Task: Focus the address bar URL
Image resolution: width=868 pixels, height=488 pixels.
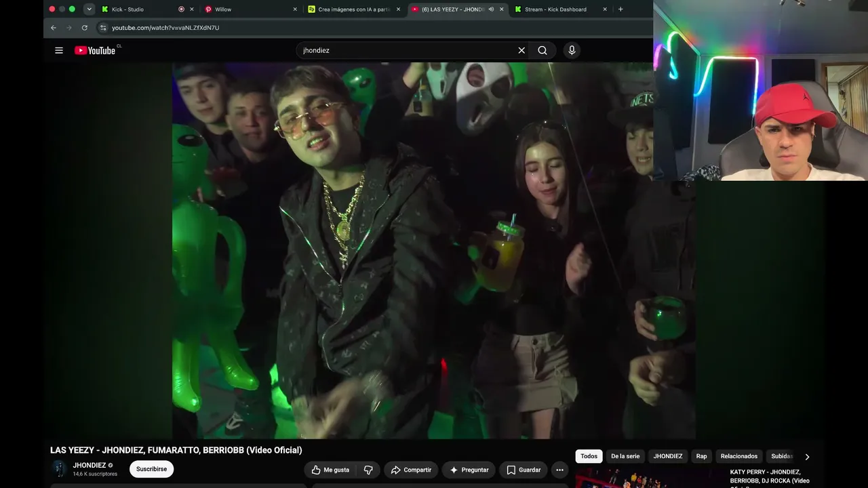Action: [165, 28]
